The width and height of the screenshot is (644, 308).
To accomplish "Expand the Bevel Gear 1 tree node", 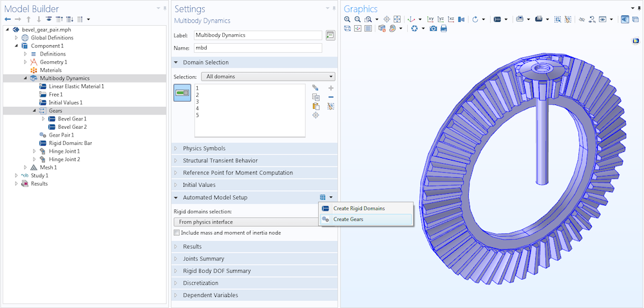I will pos(44,119).
